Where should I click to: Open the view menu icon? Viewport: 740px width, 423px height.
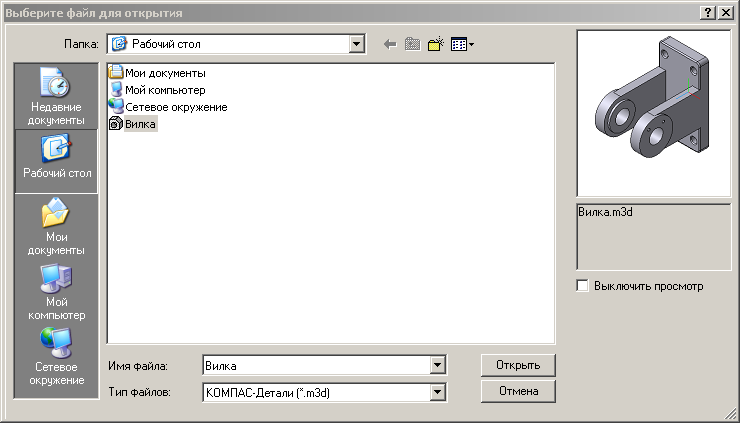click(x=462, y=45)
